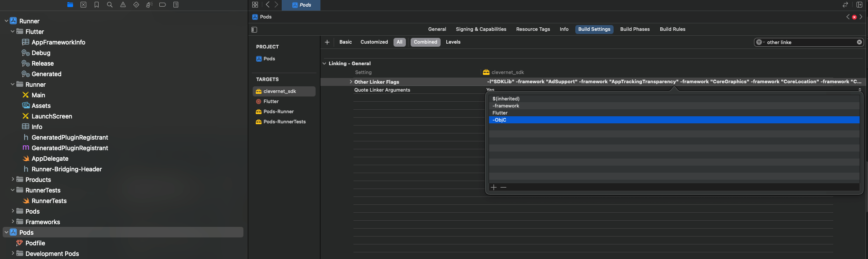Expand the Other Linker Flags setting
Screen dimensions: 868x259
point(351,82)
